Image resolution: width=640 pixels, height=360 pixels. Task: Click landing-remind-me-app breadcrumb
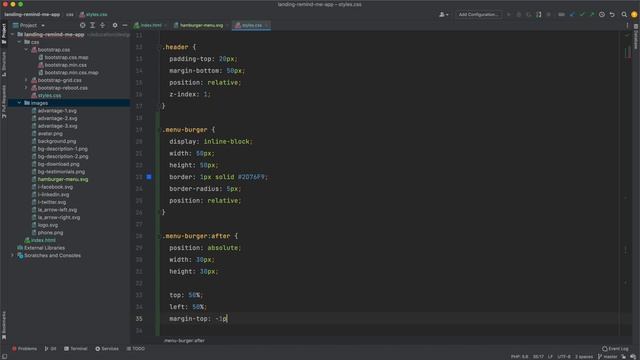32,14
